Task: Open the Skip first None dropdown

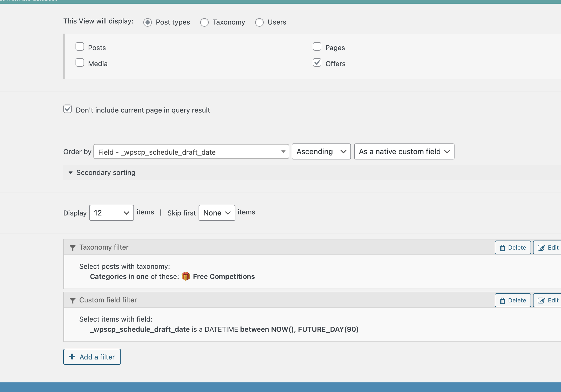Action: (x=217, y=213)
